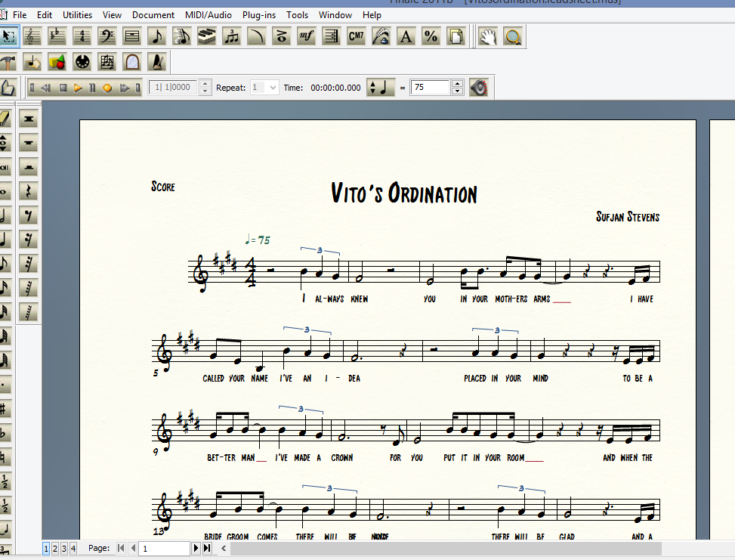Select the Expression tool marked mf
The height and width of the screenshot is (560, 735).
coord(306,36)
